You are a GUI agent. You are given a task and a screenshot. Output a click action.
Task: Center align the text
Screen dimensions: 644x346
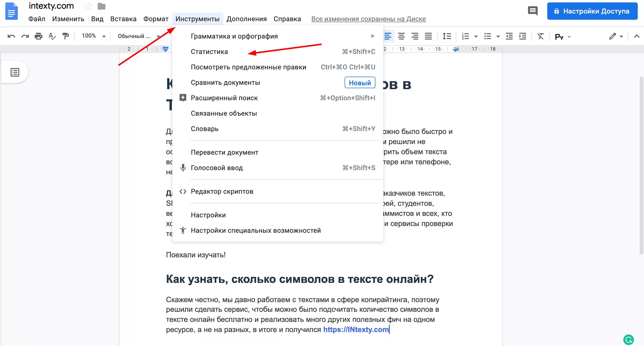click(401, 36)
